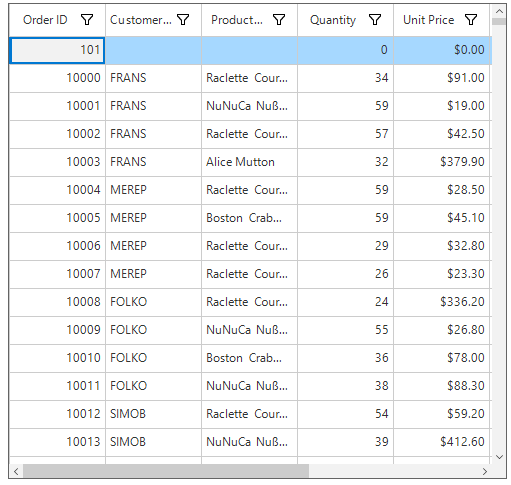This screenshot has width=511, height=485.
Task: Select the $91.00 unit price cell
Action: click(441, 78)
